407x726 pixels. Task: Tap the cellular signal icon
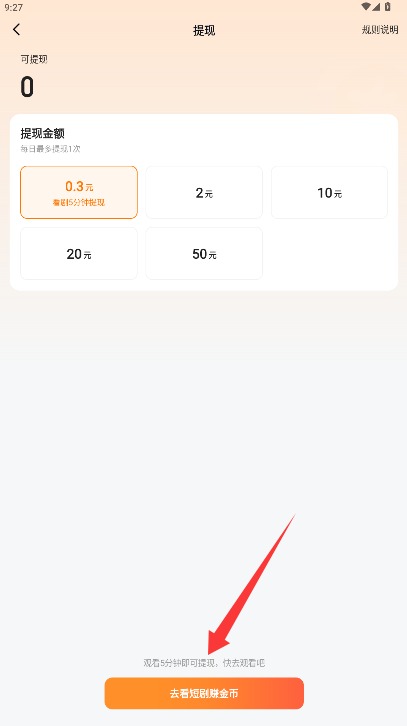tap(376, 6)
